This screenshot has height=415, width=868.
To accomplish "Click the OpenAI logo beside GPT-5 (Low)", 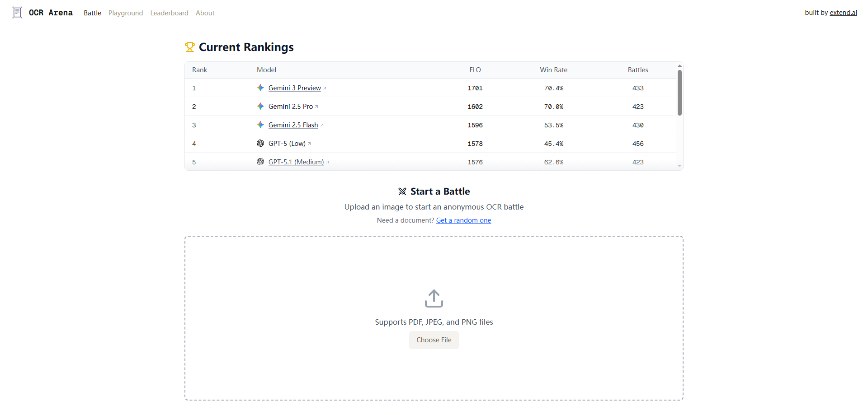I will tap(260, 143).
